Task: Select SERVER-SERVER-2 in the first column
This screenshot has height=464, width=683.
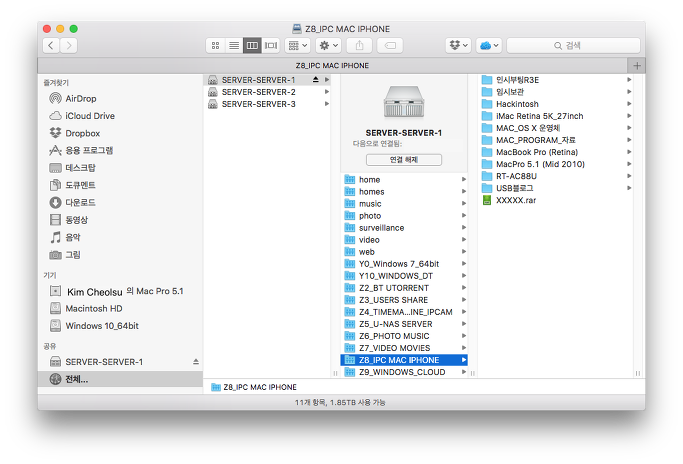Action: 267,92
